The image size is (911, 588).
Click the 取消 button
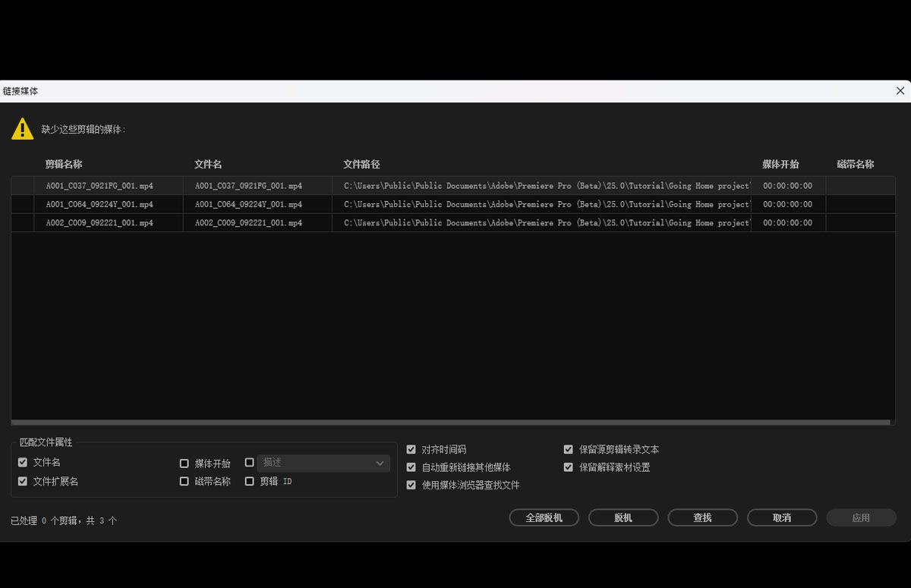point(781,517)
